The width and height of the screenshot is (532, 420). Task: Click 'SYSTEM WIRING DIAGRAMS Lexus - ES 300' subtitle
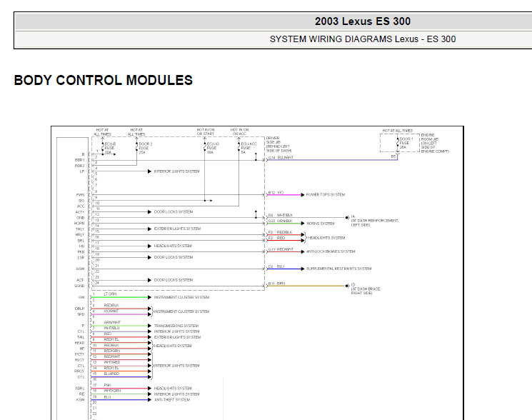pos(362,39)
